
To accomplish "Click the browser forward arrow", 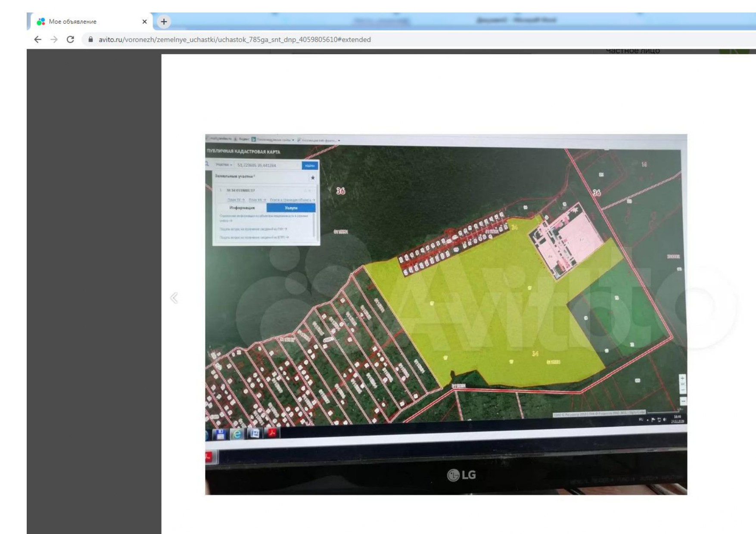I will [x=54, y=40].
